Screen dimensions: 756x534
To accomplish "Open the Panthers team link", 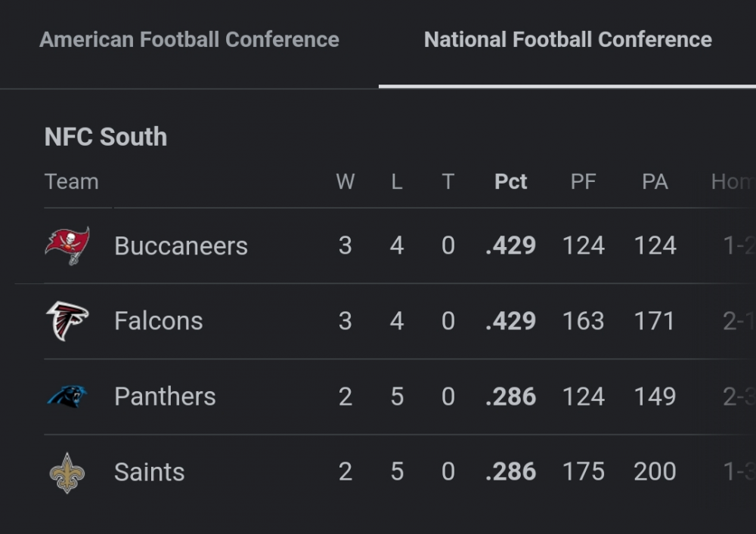I will [165, 397].
